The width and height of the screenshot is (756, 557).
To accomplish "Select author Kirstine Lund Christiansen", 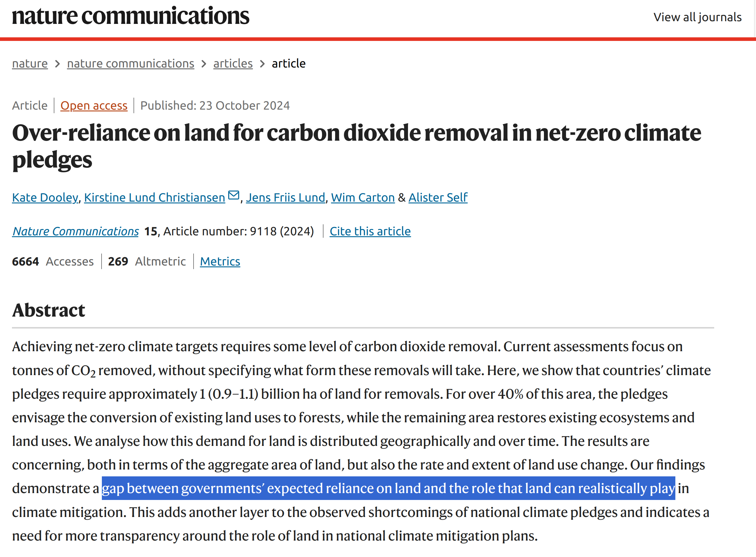I will (x=154, y=197).
